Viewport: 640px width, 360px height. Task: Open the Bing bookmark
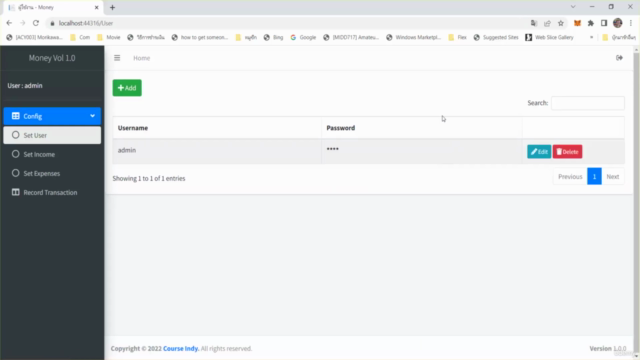pyautogui.click(x=273, y=37)
